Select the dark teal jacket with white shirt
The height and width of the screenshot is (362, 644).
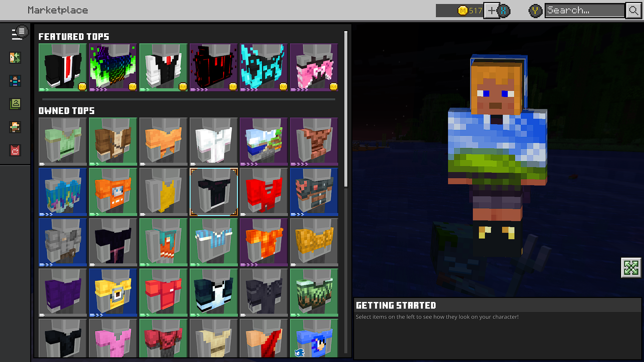[x=213, y=293]
